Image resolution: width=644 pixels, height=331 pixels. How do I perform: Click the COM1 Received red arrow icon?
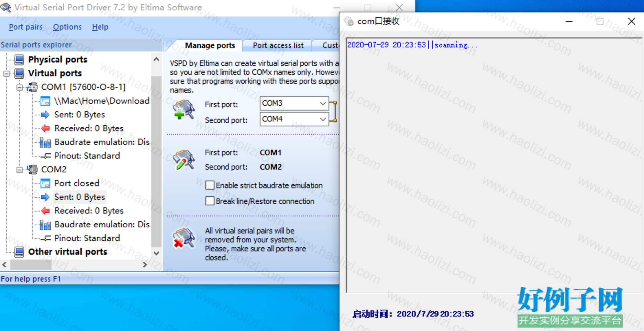[x=45, y=128]
